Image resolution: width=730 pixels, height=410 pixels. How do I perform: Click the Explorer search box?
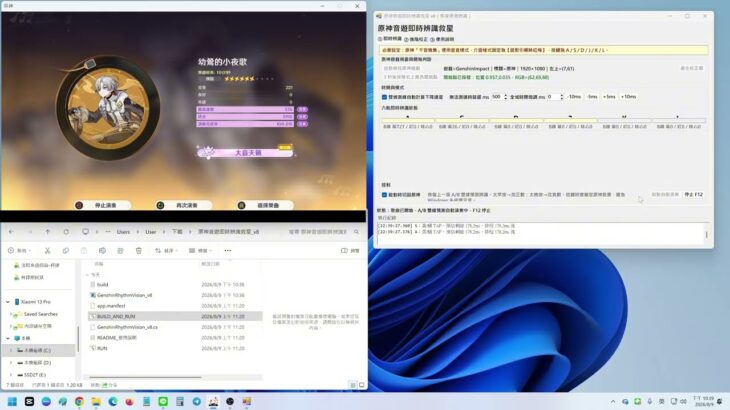324,231
